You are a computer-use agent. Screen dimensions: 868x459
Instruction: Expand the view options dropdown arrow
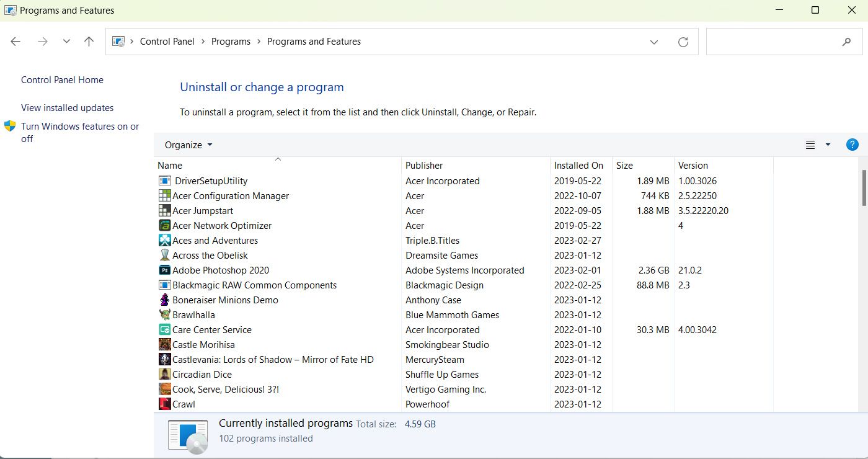point(828,145)
